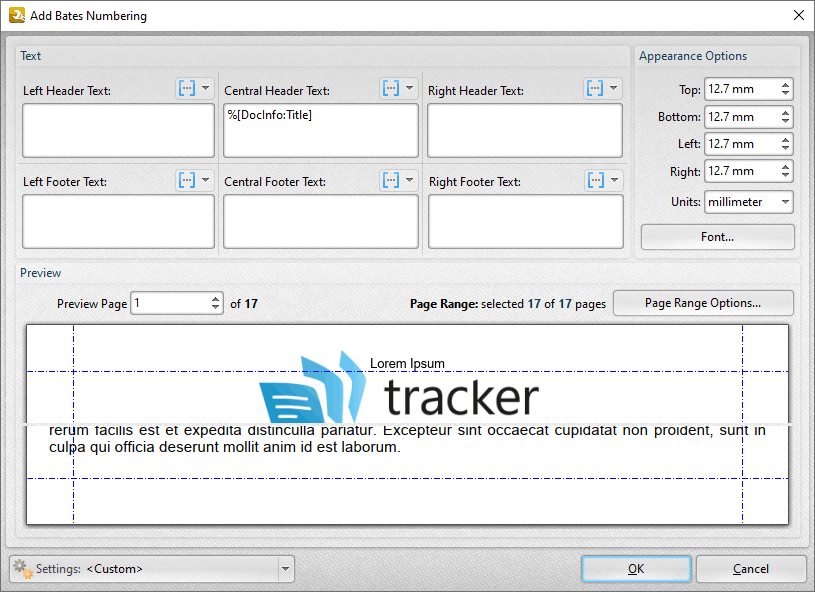Click the Settings gear icon
The width and height of the screenshot is (815, 592).
pyautogui.click(x=22, y=568)
